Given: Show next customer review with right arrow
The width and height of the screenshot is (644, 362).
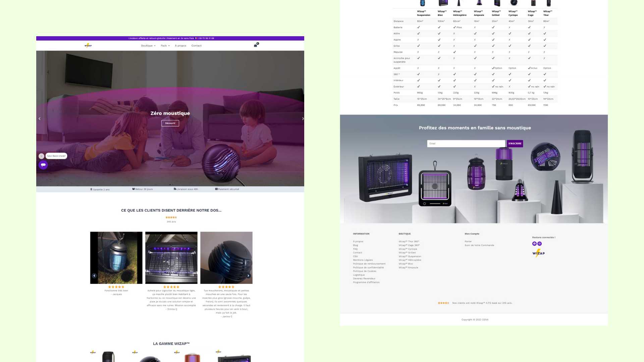Looking at the screenshot, I should (x=249, y=276).
